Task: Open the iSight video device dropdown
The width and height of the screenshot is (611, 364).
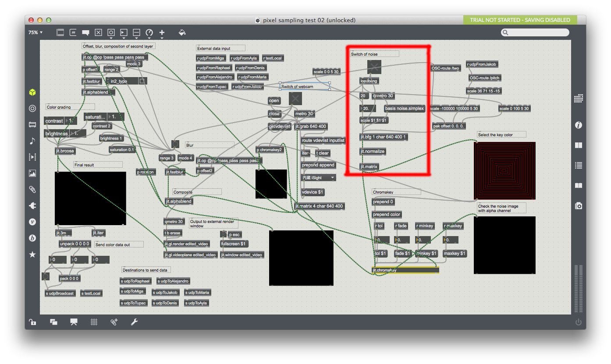Action: coord(318,178)
